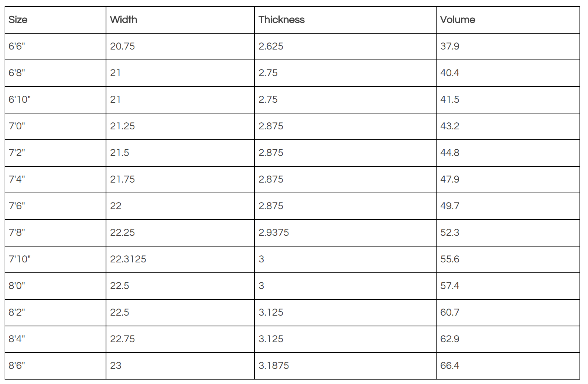Click thickness value 2.9375
Viewport: 588px width, 384px height.
(x=274, y=232)
